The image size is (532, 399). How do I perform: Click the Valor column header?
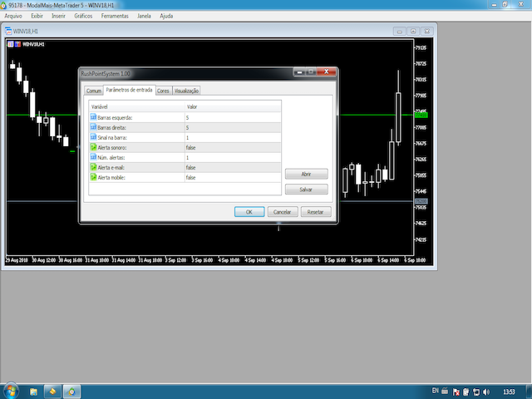(233, 106)
